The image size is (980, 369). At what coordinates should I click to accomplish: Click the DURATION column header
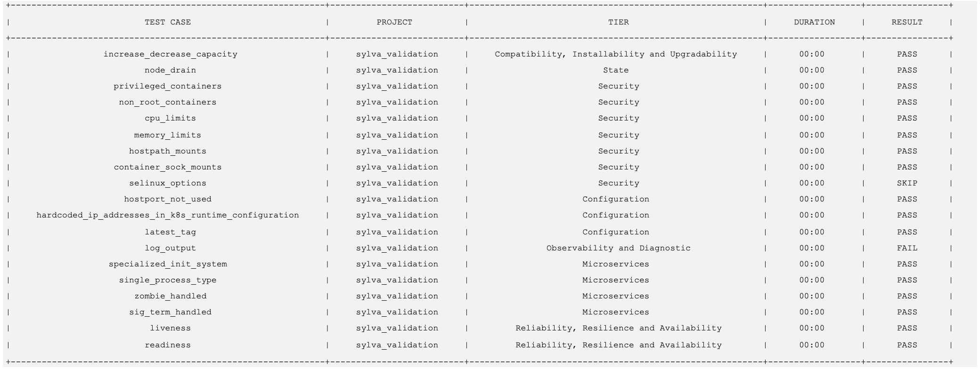coord(814,22)
